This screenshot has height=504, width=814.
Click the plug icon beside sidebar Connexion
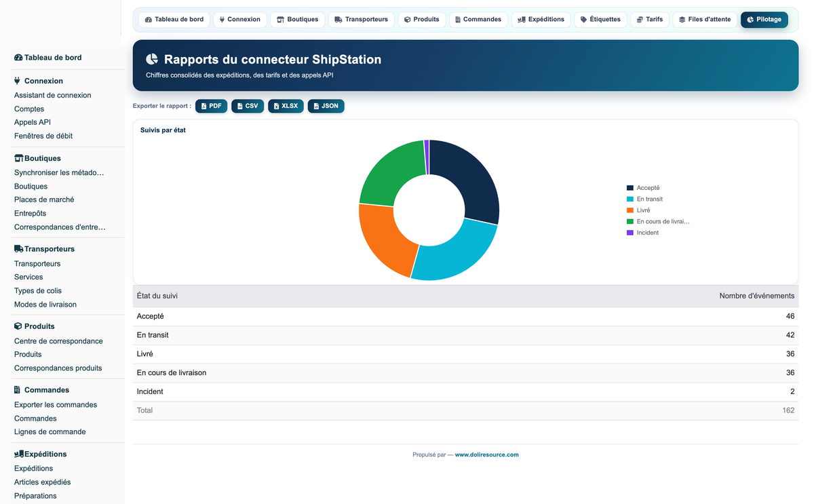18,81
